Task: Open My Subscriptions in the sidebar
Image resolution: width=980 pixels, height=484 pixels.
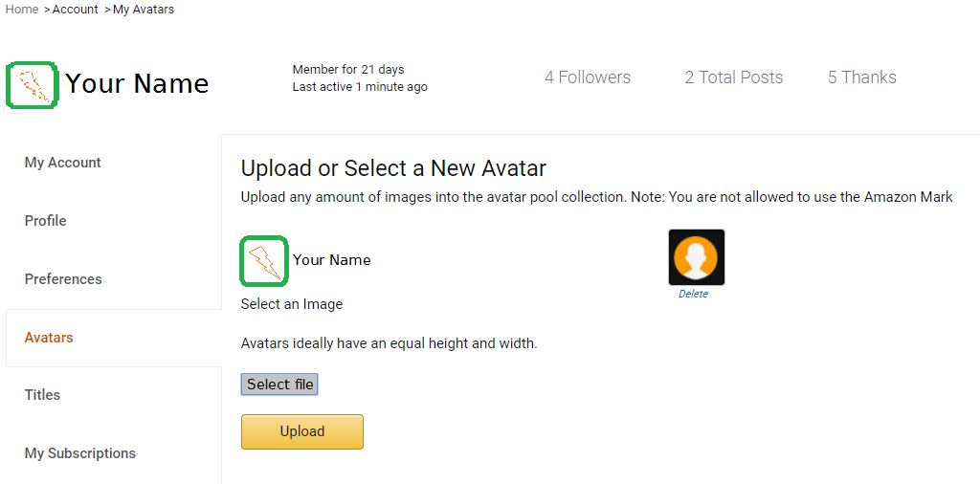Action: 80,453
